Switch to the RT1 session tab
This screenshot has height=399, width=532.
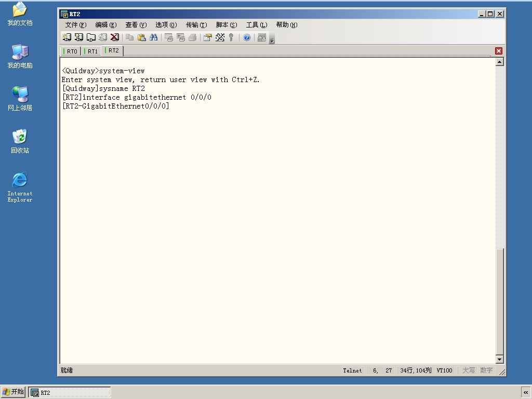pyautogui.click(x=91, y=51)
